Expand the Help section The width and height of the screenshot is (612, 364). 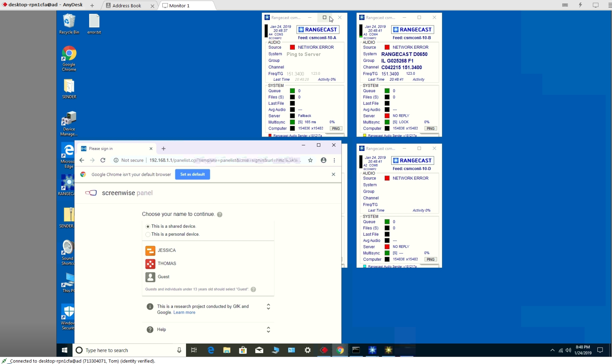point(268,330)
